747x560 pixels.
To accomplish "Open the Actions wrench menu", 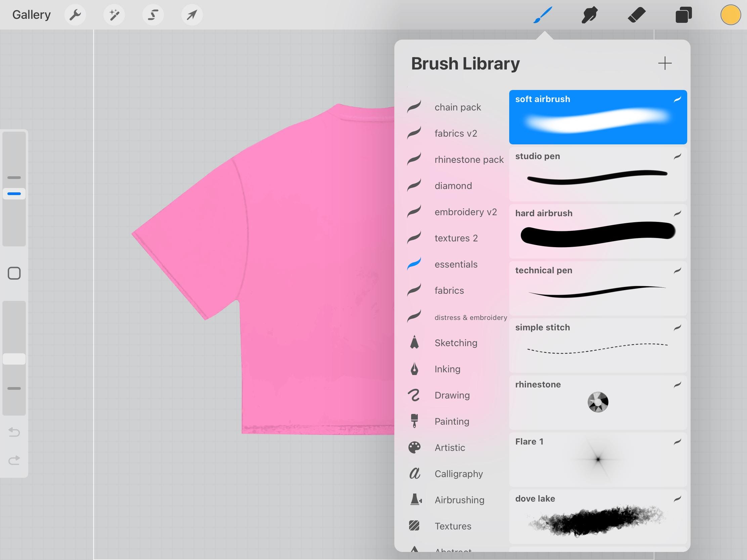I will pyautogui.click(x=75, y=15).
